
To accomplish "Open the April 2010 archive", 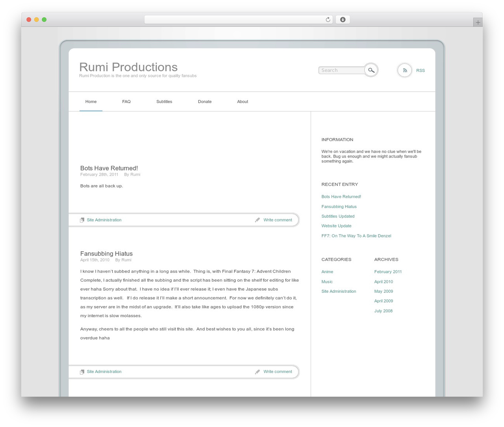I will [x=384, y=282].
